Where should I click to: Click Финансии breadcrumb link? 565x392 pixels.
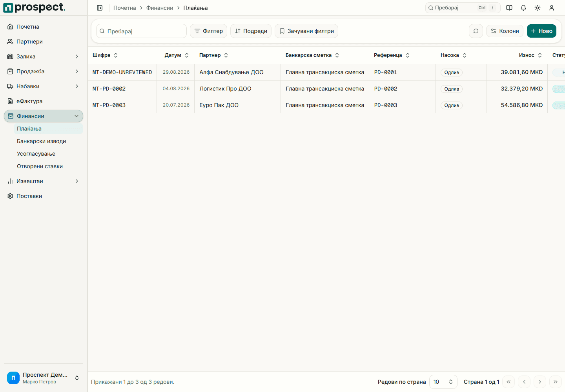tap(160, 8)
